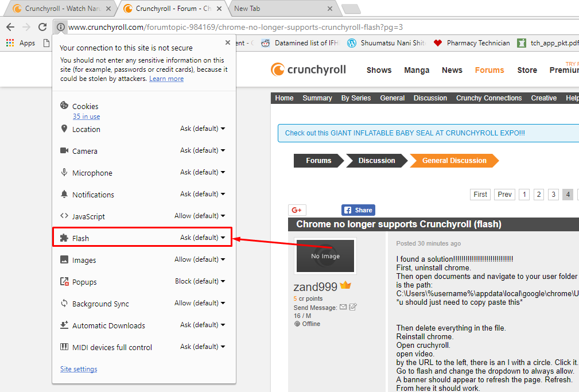Close the New Tab tab
The width and height of the screenshot is (579, 392).
pos(330,9)
